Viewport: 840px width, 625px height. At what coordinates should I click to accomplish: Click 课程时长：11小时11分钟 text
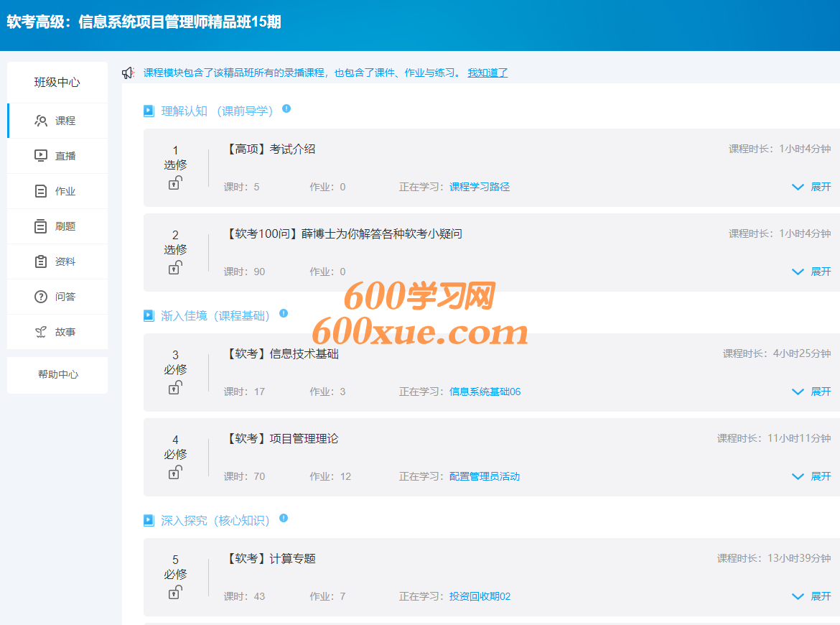(774, 438)
